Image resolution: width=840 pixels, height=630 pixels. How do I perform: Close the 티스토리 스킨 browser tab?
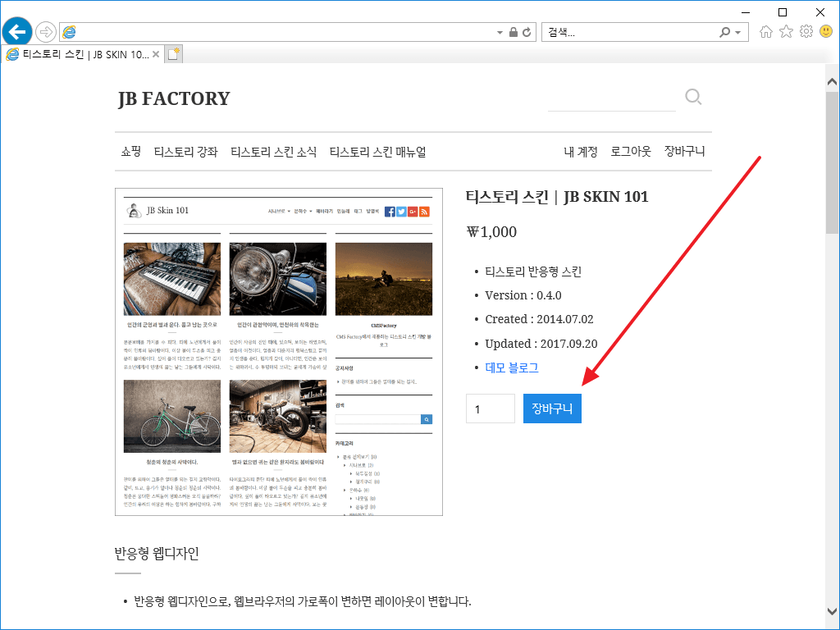point(156,54)
